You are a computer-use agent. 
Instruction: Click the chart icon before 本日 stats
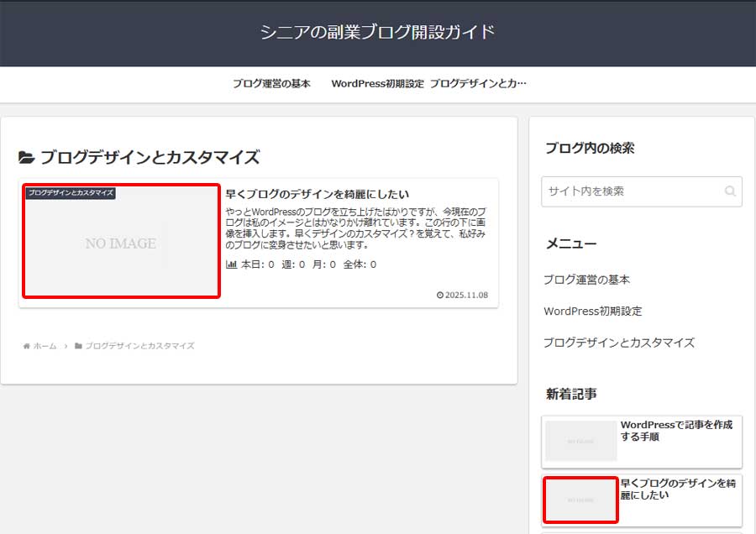pos(232,265)
